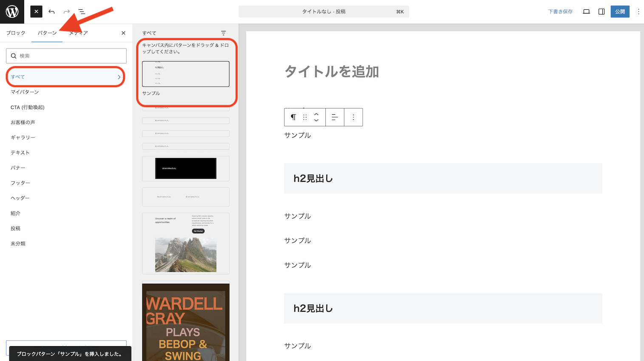This screenshot has height=361, width=644.
Task: Switch to the パターン tab
Action: tap(47, 33)
